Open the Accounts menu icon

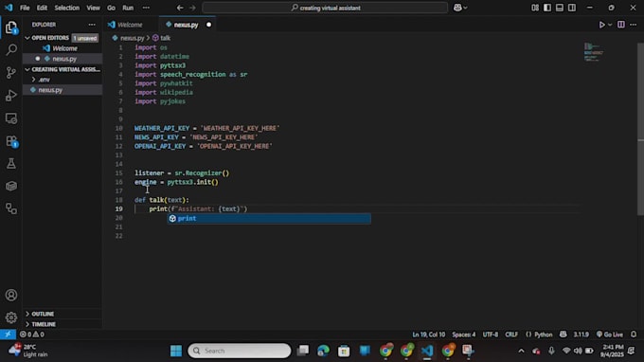tap(11, 295)
